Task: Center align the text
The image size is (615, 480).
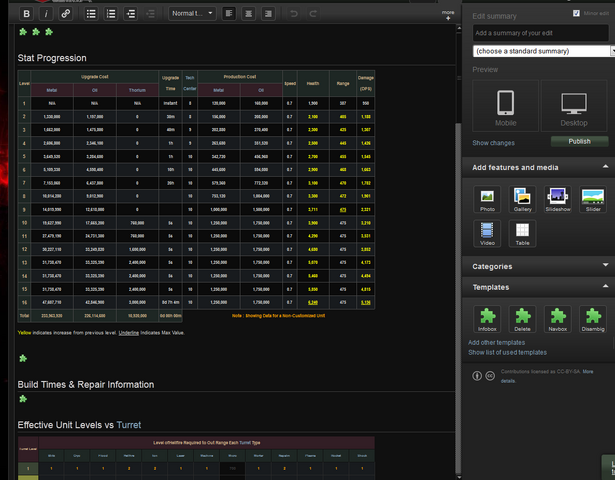Action: point(249,14)
